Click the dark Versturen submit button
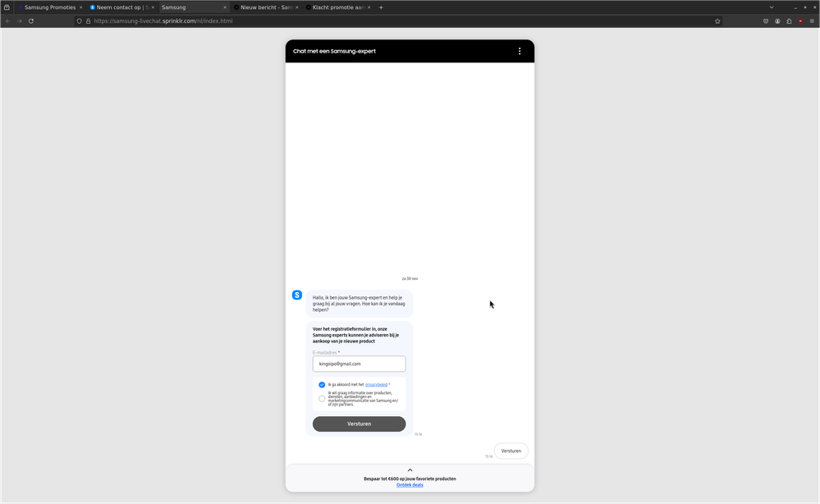Viewport: 820px width, 504px height. [360, 424]
